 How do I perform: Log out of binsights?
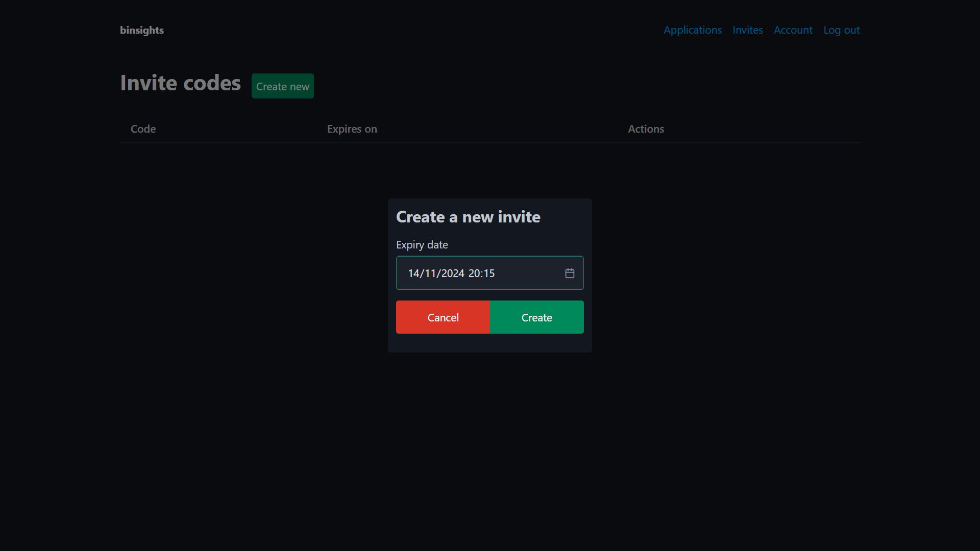click(841, 31)
